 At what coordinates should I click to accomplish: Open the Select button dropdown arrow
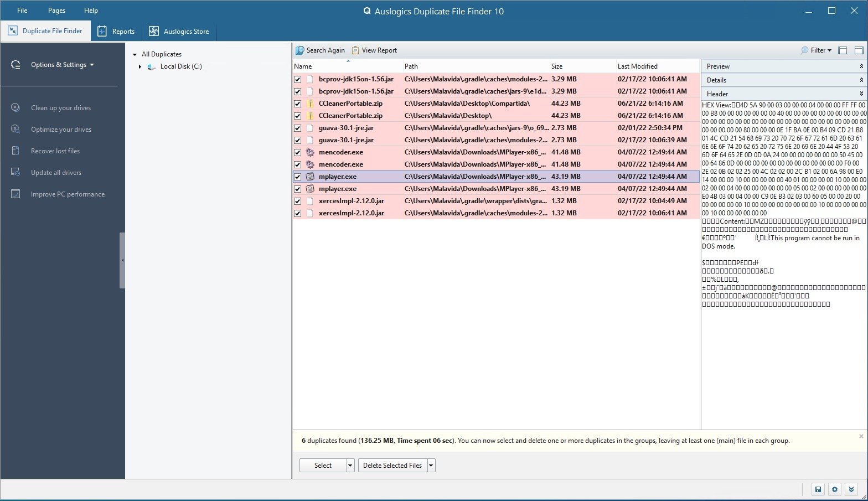350,466
